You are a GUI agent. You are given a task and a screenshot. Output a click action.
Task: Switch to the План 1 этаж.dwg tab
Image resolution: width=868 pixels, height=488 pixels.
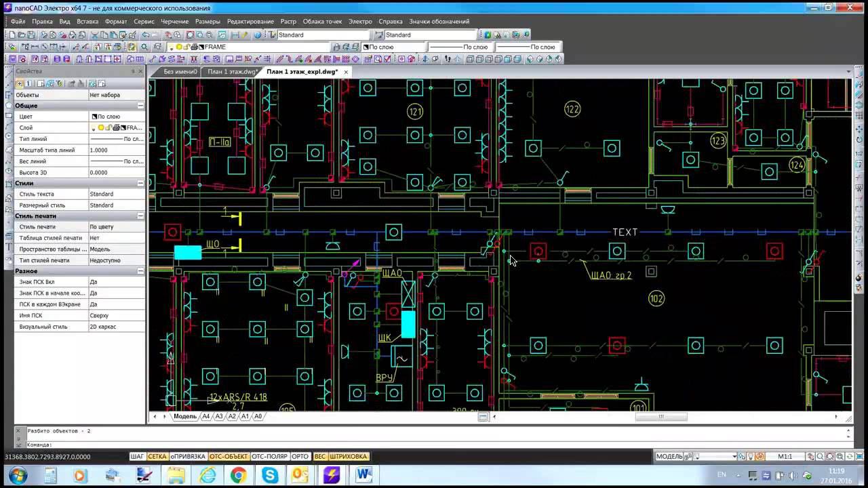232,72
